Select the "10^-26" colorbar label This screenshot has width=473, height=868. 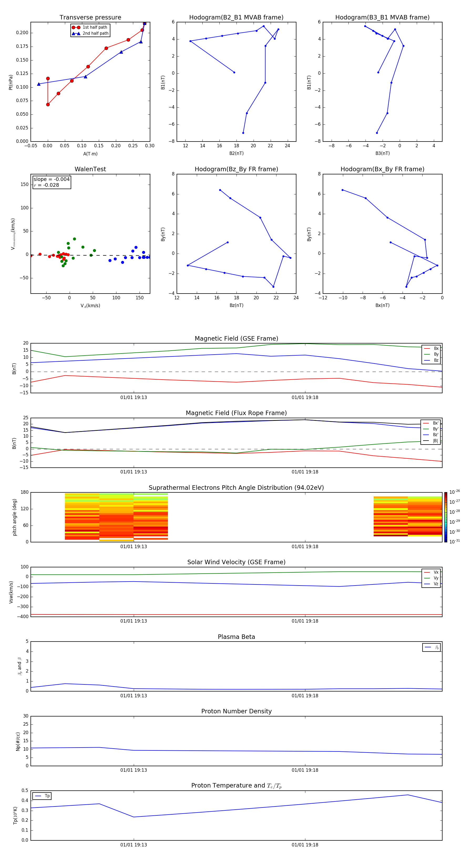click(x=455, y=492)
